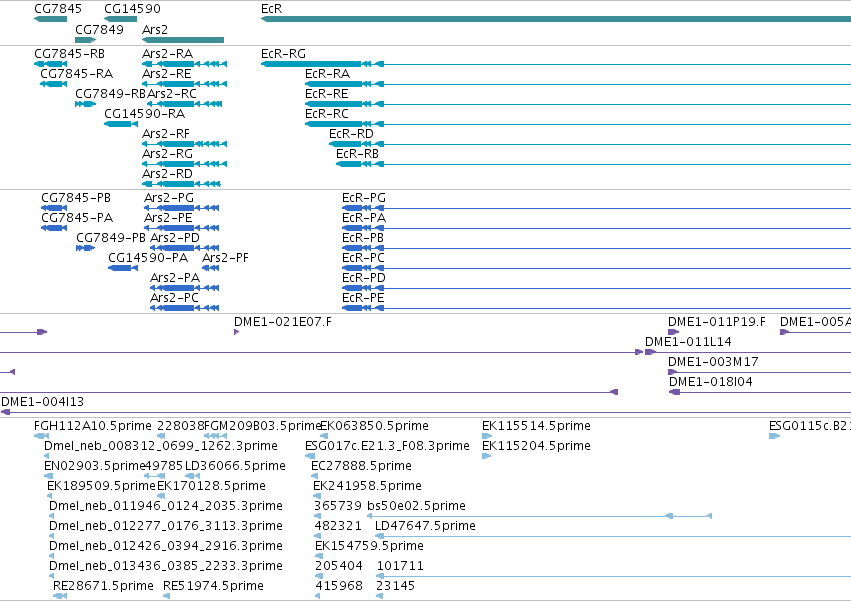Click the teal gene bar below the Ars2 label
This screenshot has height=601, width=851.
click(x=183, y=40)
